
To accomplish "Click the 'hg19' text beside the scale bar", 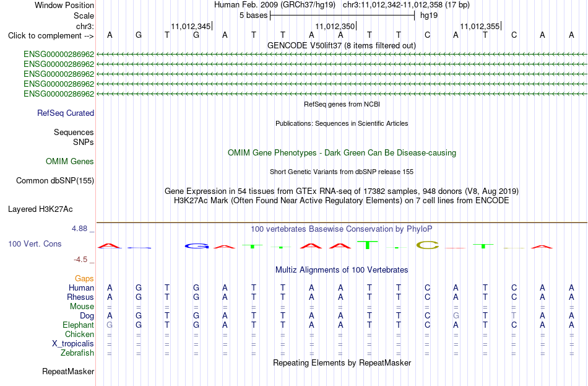I will tap(429, 15).
